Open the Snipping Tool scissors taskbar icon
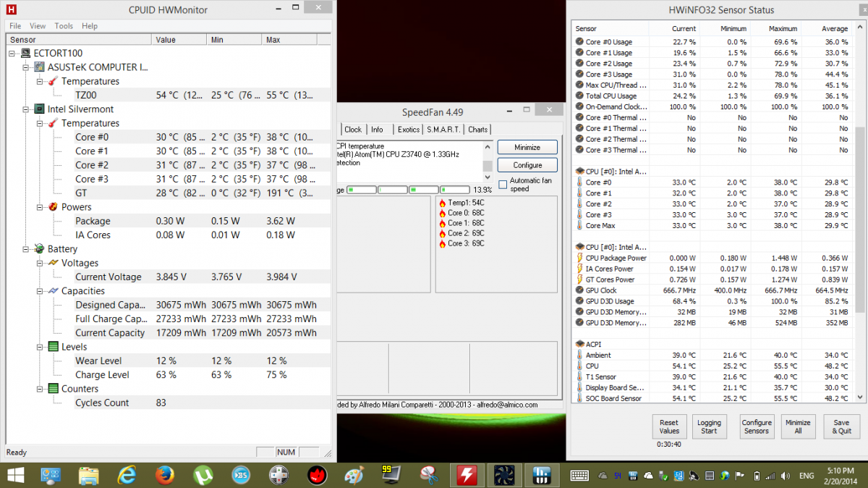The height and width of the screenshot is (488, 868). (x=427, y=475)
